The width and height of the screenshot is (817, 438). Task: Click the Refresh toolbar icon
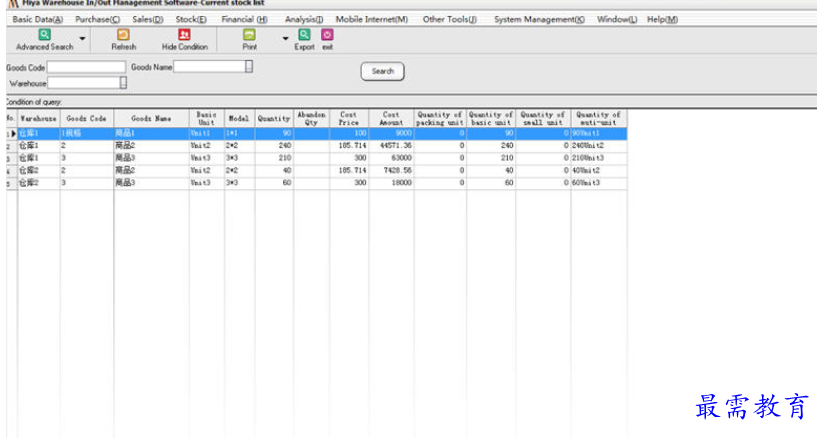[x=123, y=35]
